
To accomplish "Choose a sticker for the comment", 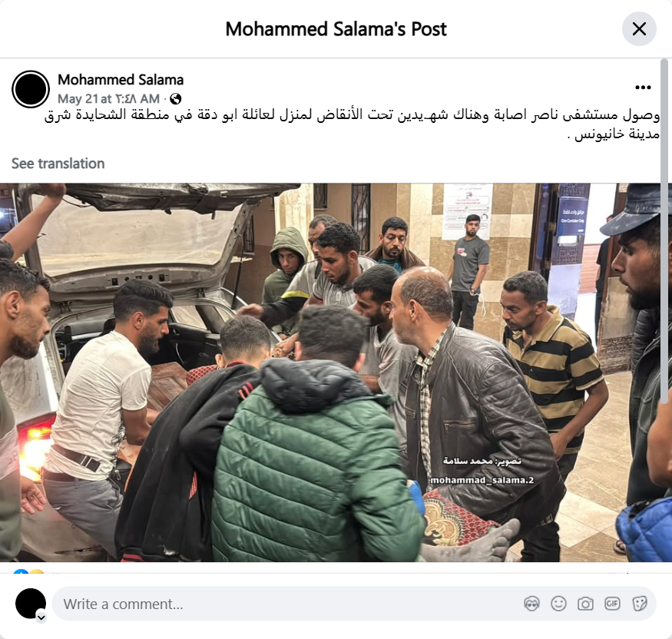I will [x=639, y=604].
